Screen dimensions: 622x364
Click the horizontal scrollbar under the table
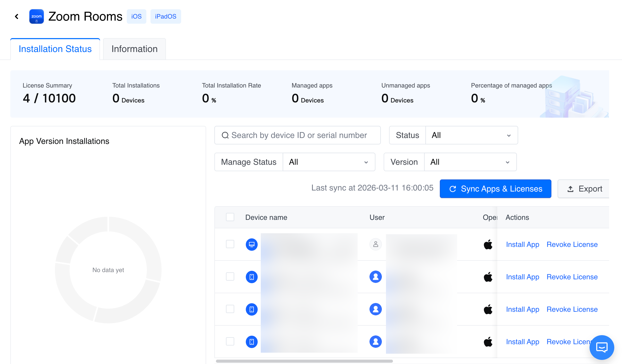[x=304, y=361]
